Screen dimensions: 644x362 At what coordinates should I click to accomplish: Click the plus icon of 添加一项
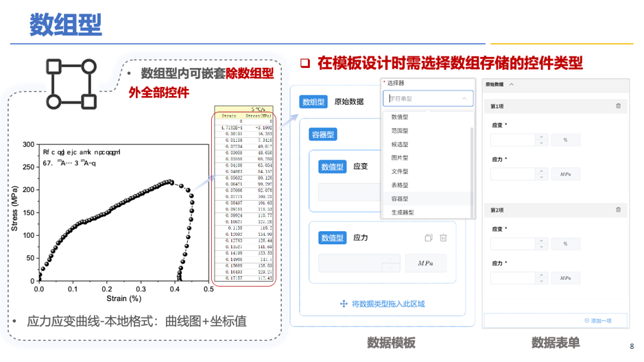click(x=586, y=320)
